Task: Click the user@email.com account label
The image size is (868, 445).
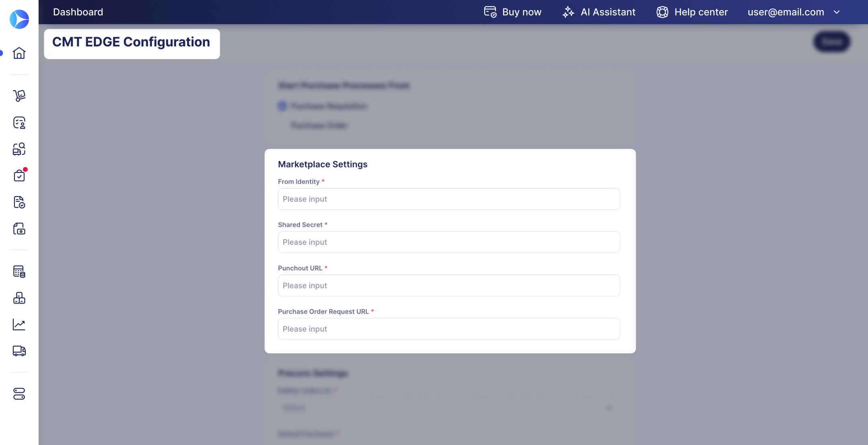Action: click(786, 12)
